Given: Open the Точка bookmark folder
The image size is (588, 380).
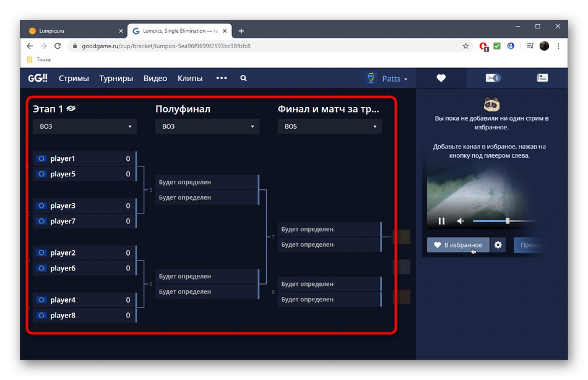Looking at the screenshot, I should 39,59.
